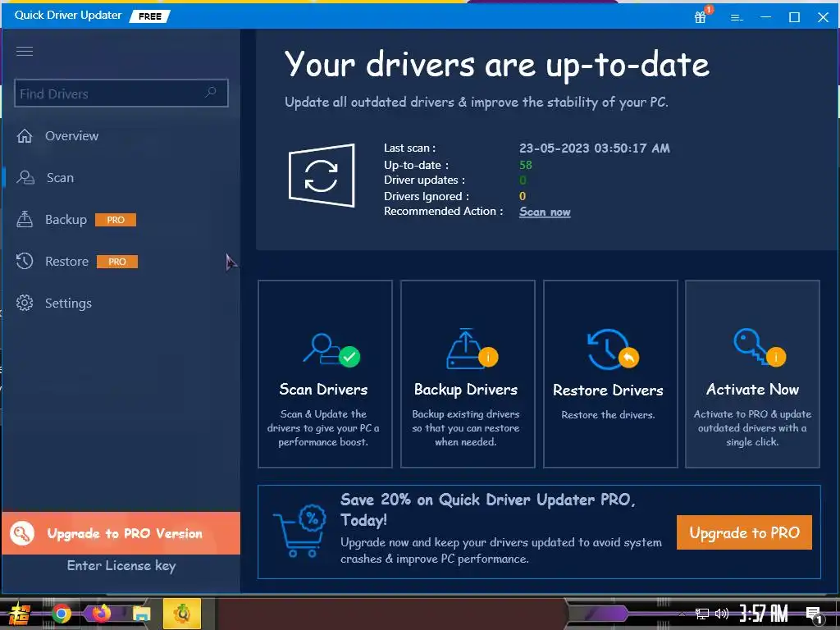The width and height of the screenshot is (840, 630).
Task: Click the PRO badge beside Backup
Action: click(116, 220)
